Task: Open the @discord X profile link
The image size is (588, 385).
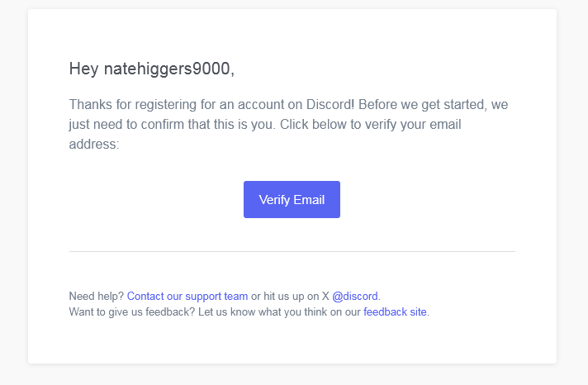Action: click(355, 296)
